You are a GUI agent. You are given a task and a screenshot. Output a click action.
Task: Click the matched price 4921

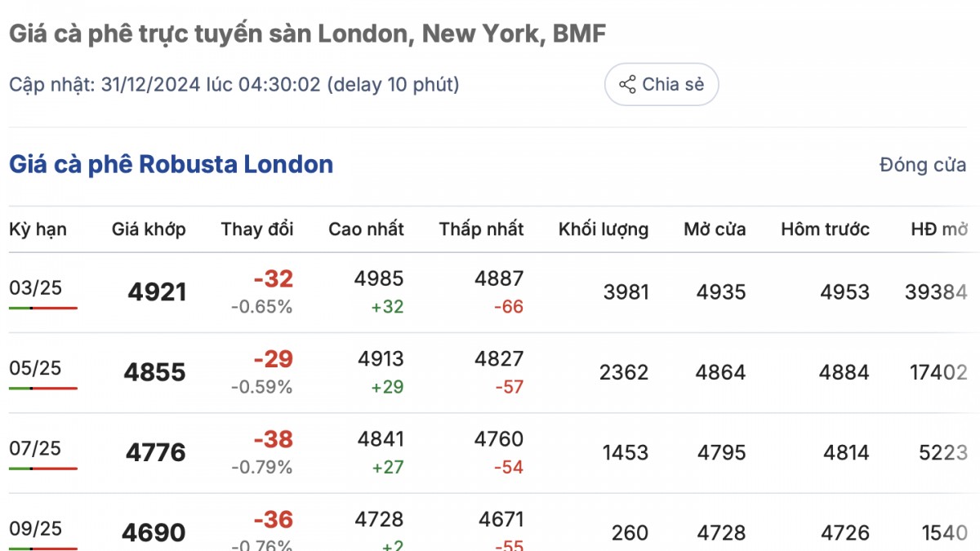tap(157, 292)
